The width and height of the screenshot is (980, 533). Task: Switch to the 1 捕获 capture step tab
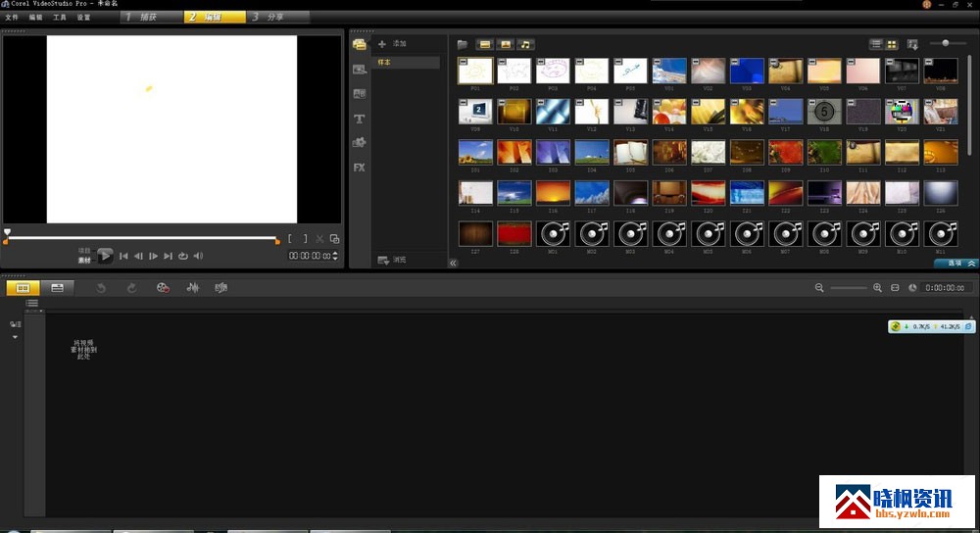(149, 17)
